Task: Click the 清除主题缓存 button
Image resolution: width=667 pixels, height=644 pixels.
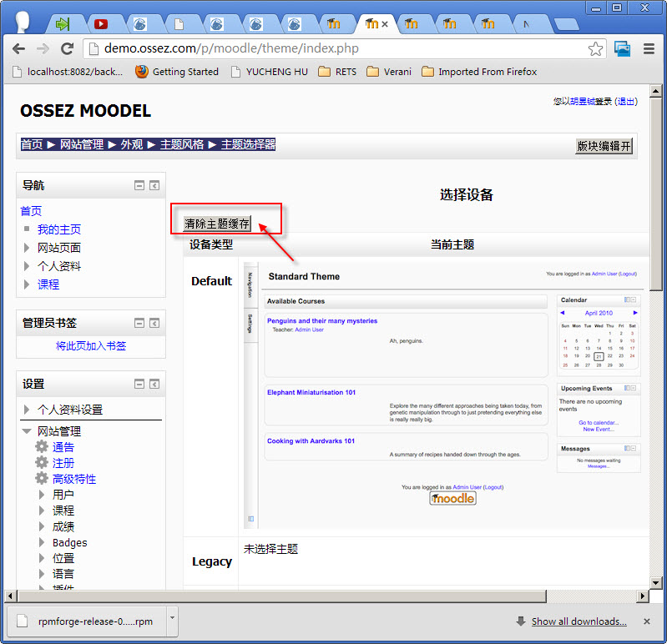Action: pyautogui.click(x=217, y=224)
